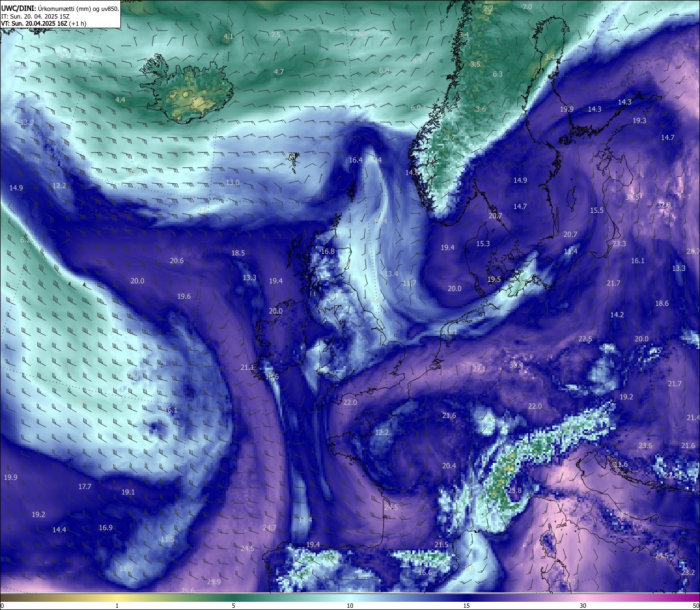Click the 23.2 value on the map
700x610 pixels.
coord(688,573)
